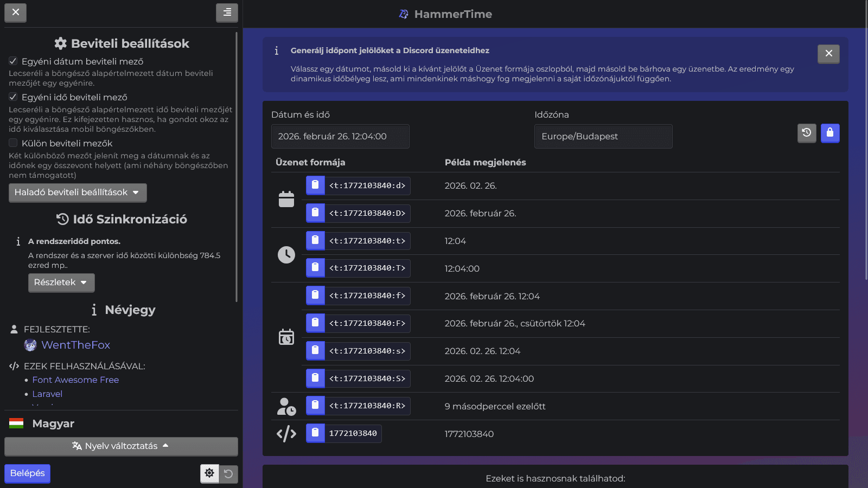Copy the raw Unix timestamp 1772103840
Image resolution: width=868 pixels, height=488 pixels.
tap(315, 433)
